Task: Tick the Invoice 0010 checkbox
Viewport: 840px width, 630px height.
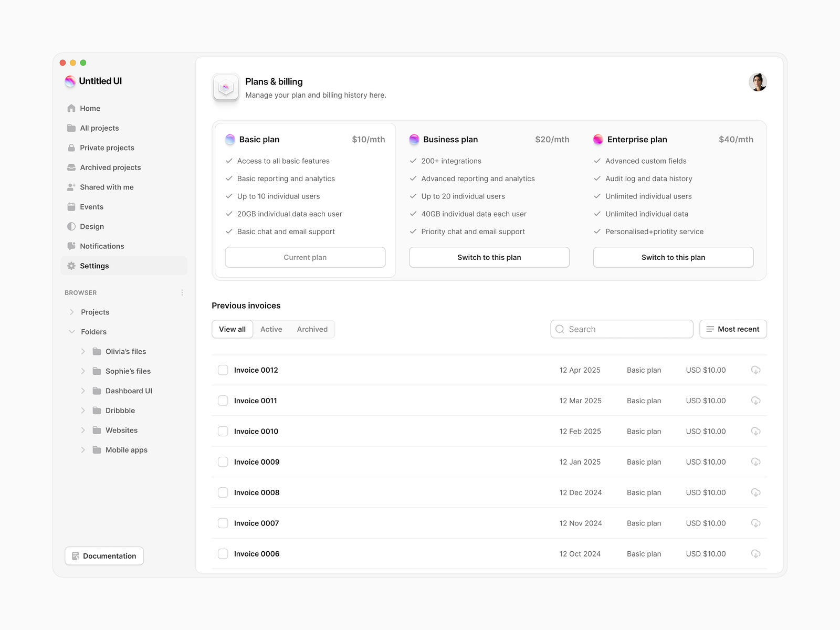Action: pyautogui.click(x=223, y=431)
